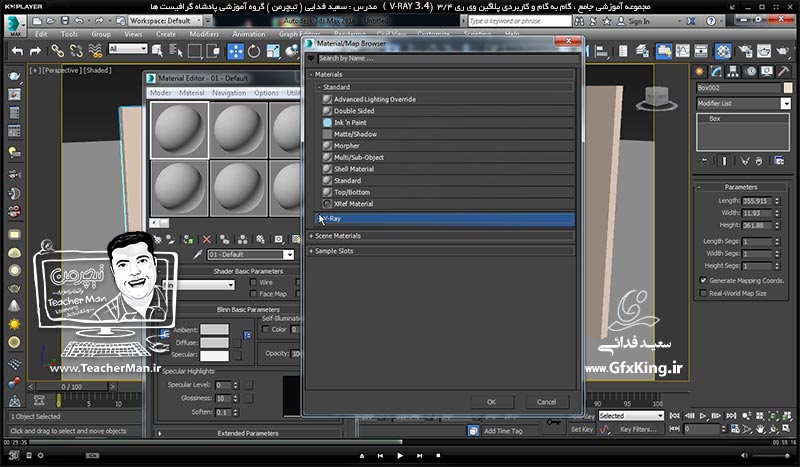The height and width of the screenshot is (467, 800).
Task: Click the Pan View hand icon
Action: (x=760, y=429)
